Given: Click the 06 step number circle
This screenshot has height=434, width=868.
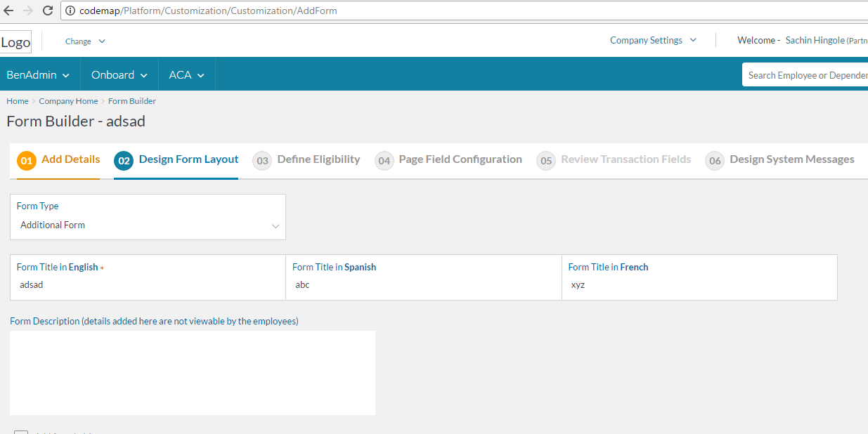Looking at the screenshot, I should point(715,161).
